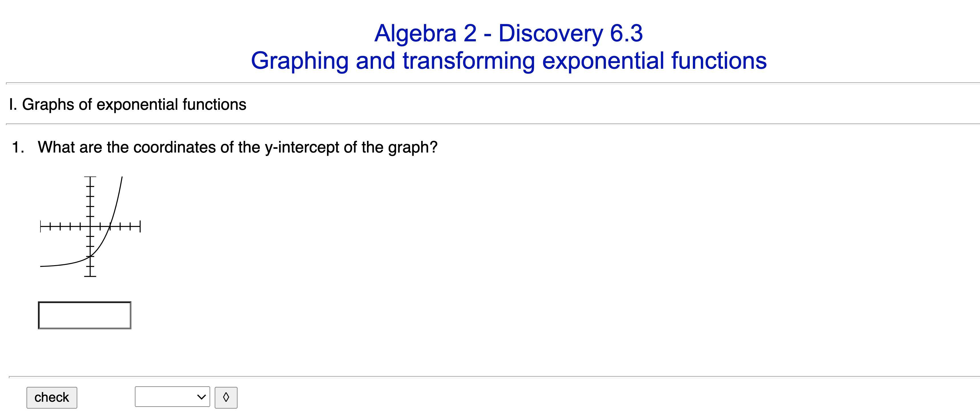This screenshot has height=416, width=980.
Task: Click the right end of the x-axis
Action: tap(140, 227)
